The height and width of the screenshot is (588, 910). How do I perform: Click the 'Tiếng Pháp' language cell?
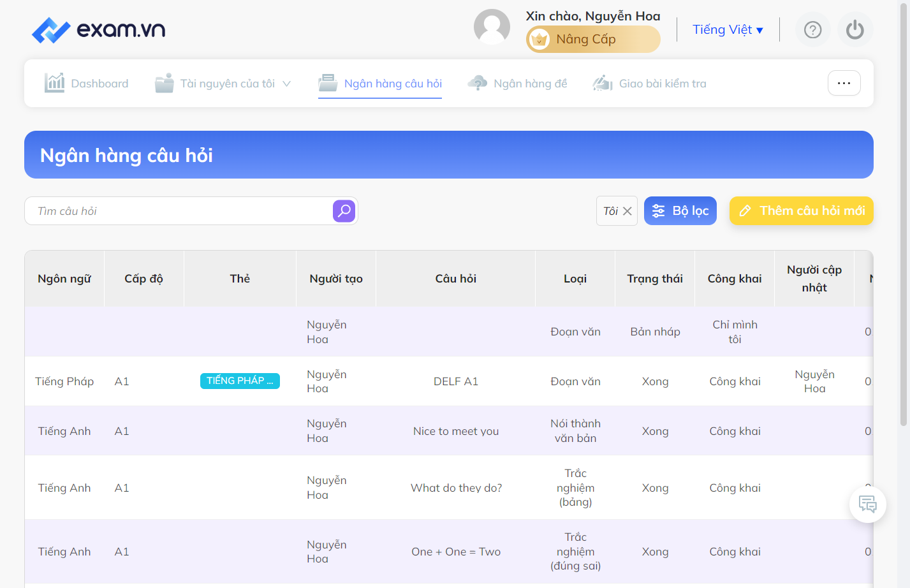tap(64, 381)
